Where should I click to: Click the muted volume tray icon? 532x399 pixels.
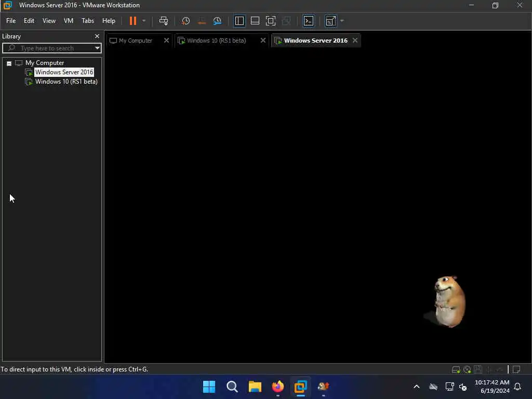pyautogui.click(x=463, y=387)
